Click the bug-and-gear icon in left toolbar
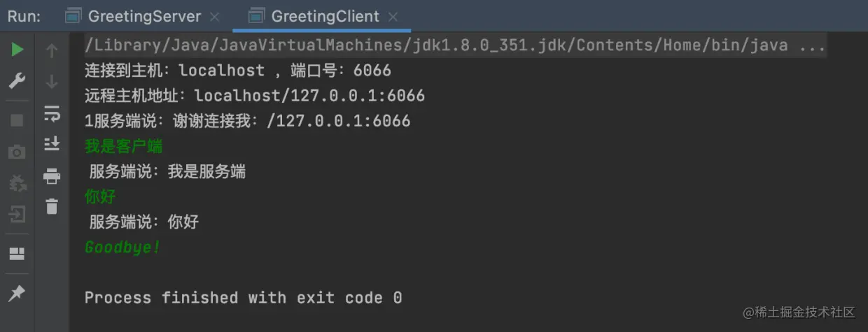 (x=17, y=183)
